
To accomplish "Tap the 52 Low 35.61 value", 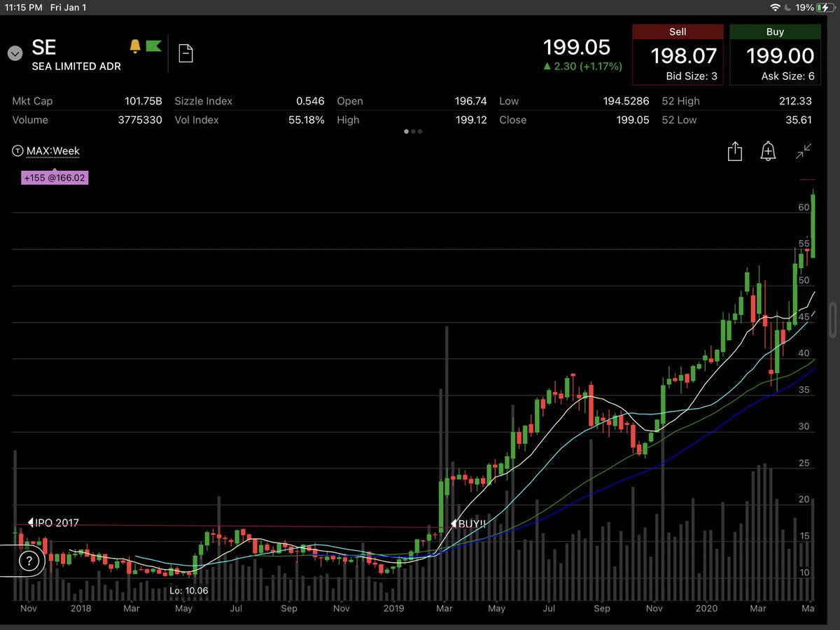I will point(799,120).
